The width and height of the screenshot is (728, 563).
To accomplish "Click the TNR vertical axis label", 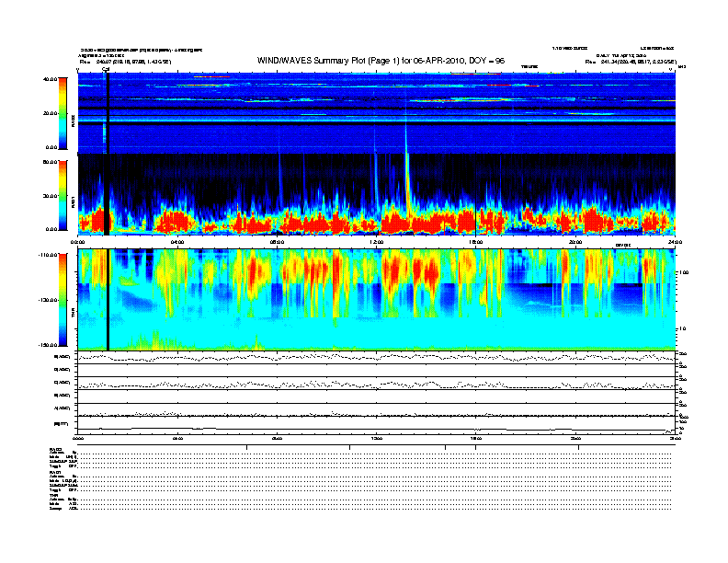I will point(73,315).
